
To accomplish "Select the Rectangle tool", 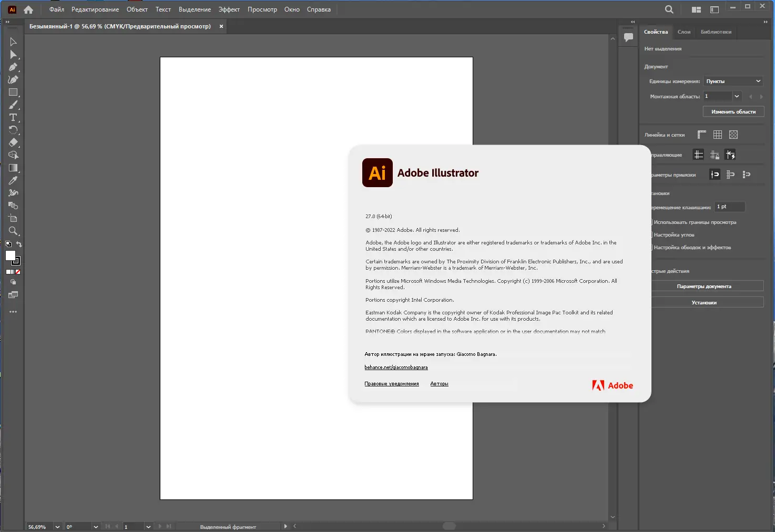I will tap(13, 92).
